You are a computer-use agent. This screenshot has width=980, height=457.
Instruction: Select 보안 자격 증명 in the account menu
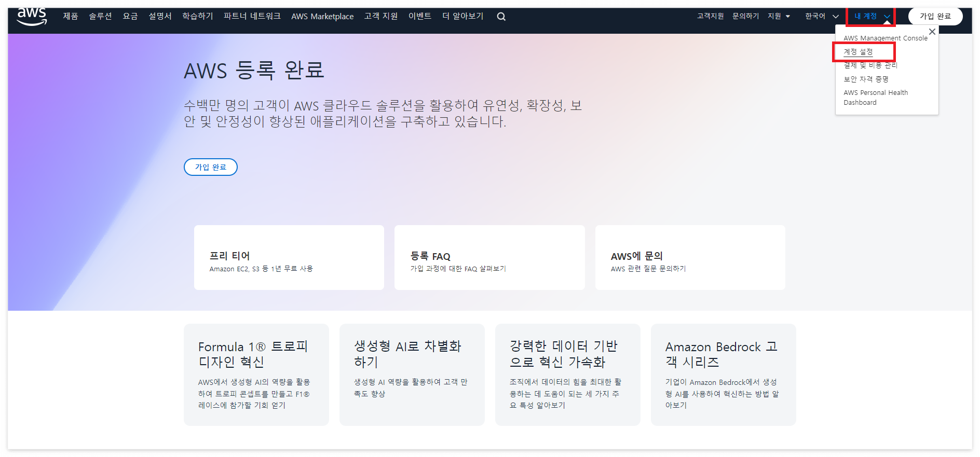coord(866,79)
